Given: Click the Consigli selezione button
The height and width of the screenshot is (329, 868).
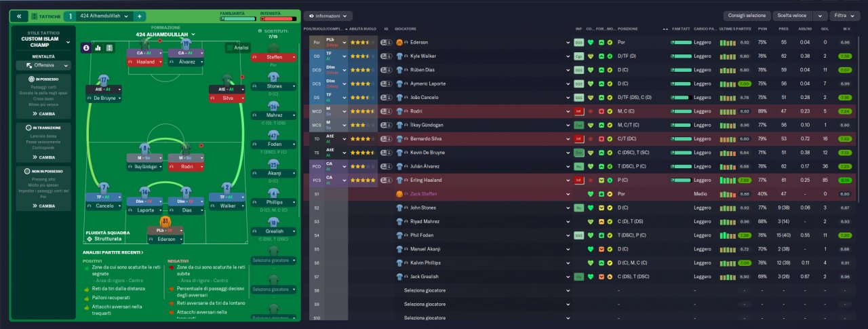Looking at the screenshot, I should 746,16.
